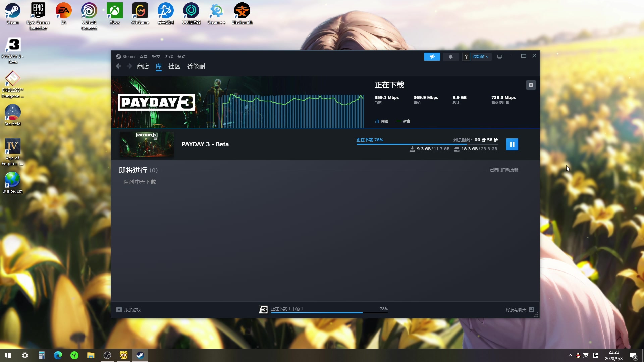Select Starfield desktop icon
Screen dimensions: 644x362
pos(13,115)
